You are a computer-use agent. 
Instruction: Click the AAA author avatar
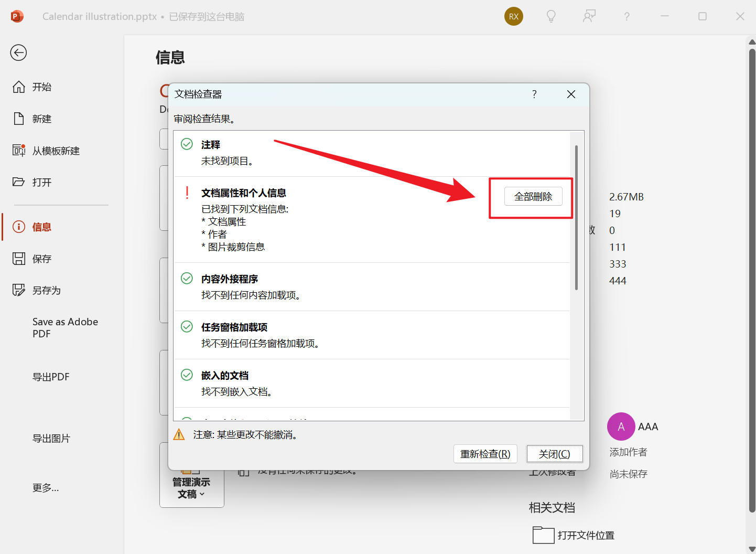pos(621,427)
